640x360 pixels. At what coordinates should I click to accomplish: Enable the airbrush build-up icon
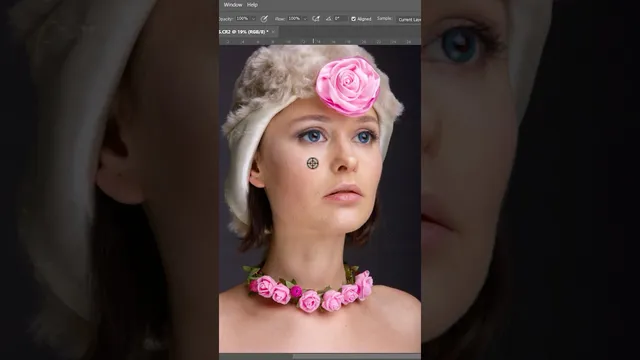point(316,19)
